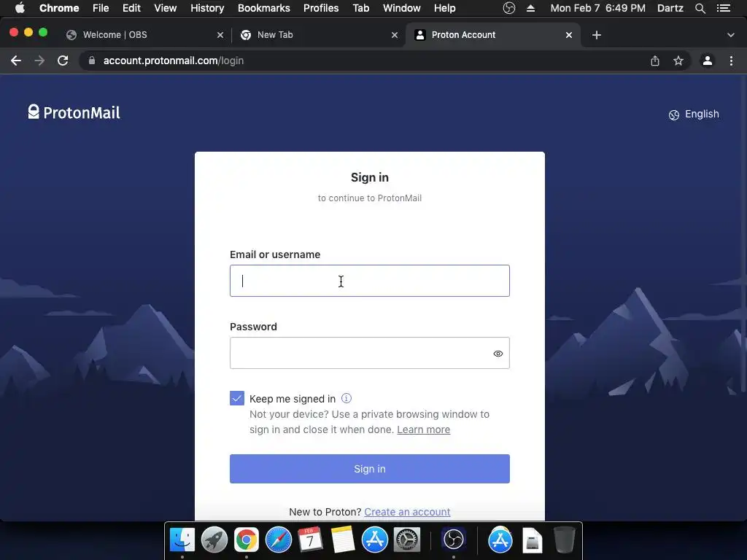
Task: Open the History menu
Action: (207, 8)
